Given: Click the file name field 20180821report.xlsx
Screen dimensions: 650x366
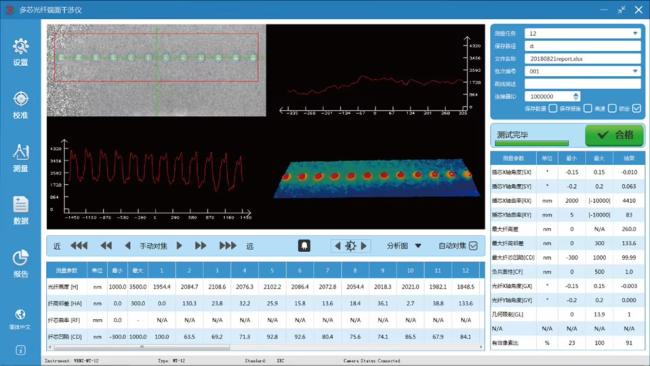Looking at the screenshot, I should click(x=582, y=59).
